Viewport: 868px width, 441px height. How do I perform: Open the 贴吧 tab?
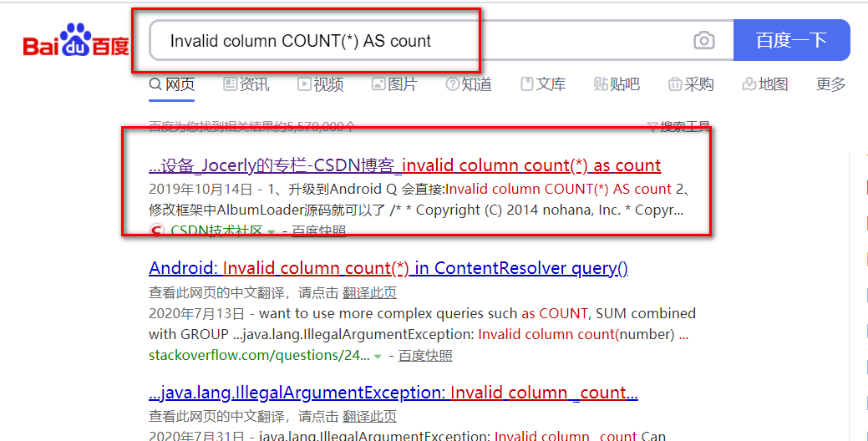(x=617, y=84)
